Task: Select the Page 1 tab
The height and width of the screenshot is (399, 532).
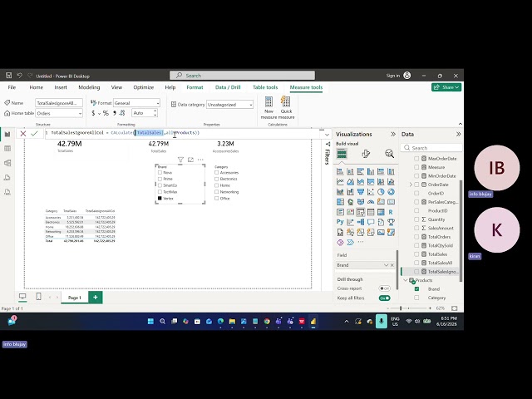Action: (x=74, y=298)
